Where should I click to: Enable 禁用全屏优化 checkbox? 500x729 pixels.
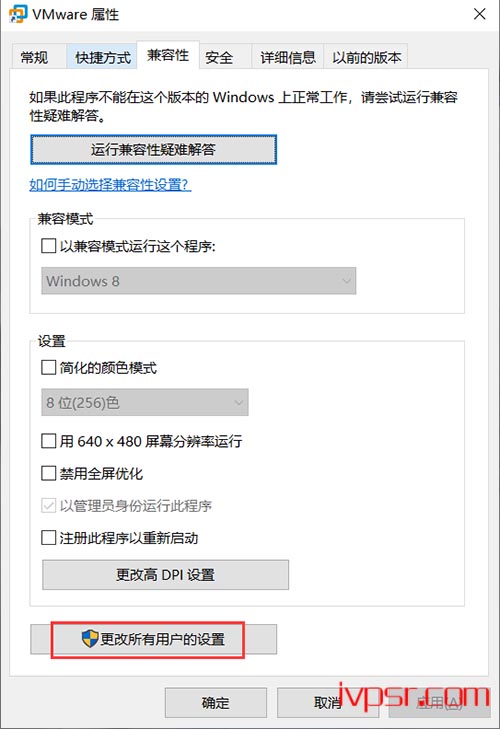[48, 473]
